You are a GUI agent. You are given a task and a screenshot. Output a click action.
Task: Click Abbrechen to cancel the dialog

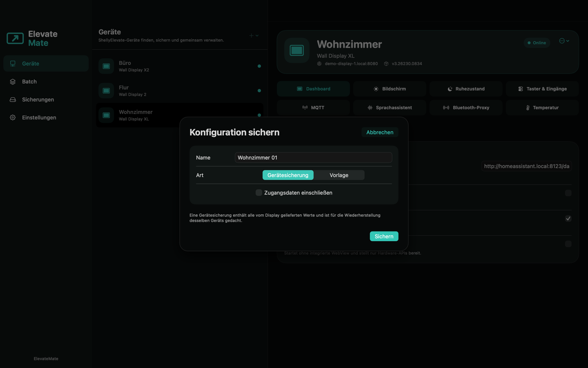[380, 132]
